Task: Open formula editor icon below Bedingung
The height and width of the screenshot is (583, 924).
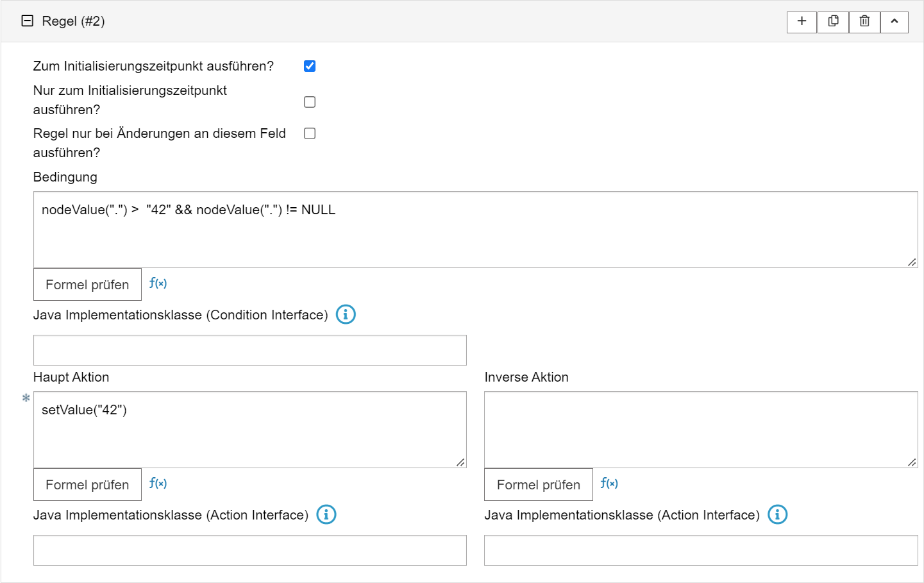Action: 158,283
